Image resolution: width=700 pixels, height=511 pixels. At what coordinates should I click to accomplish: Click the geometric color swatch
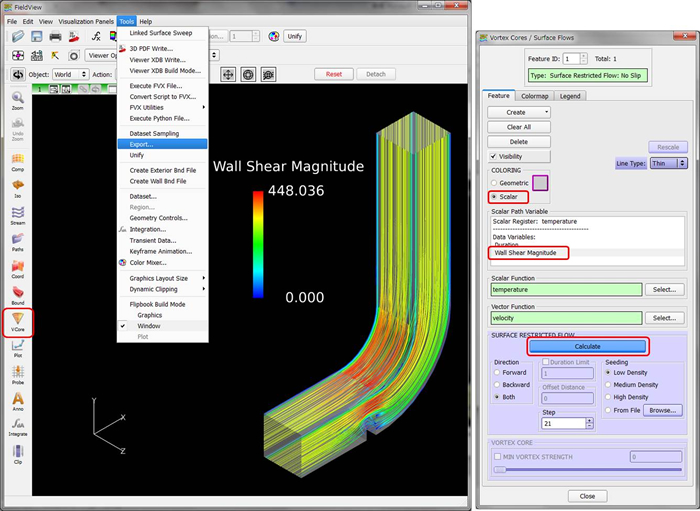click(x=541, y=183)
